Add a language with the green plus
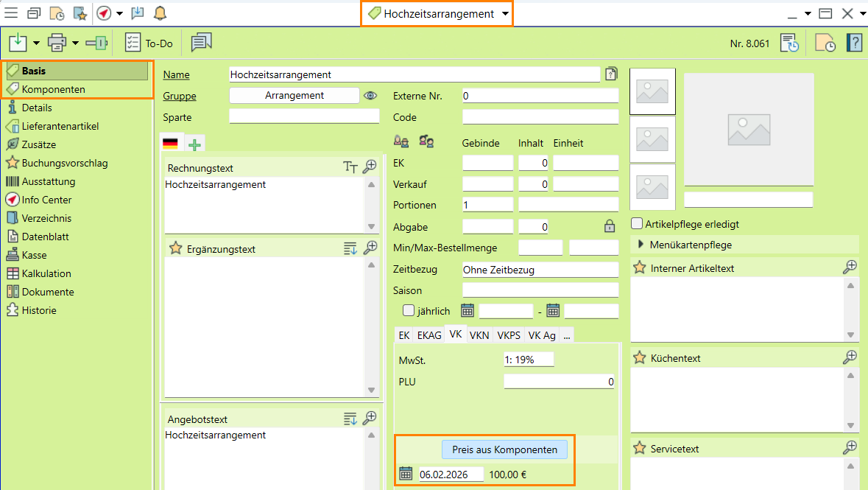Image resolution: width=868 pixels, height=490 pixels. point(194,144)
